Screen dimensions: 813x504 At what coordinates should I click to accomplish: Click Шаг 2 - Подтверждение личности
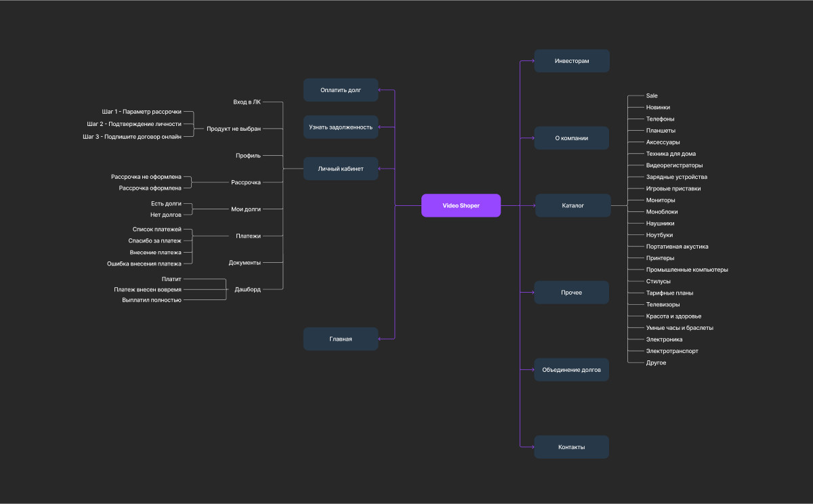point(134,124)
